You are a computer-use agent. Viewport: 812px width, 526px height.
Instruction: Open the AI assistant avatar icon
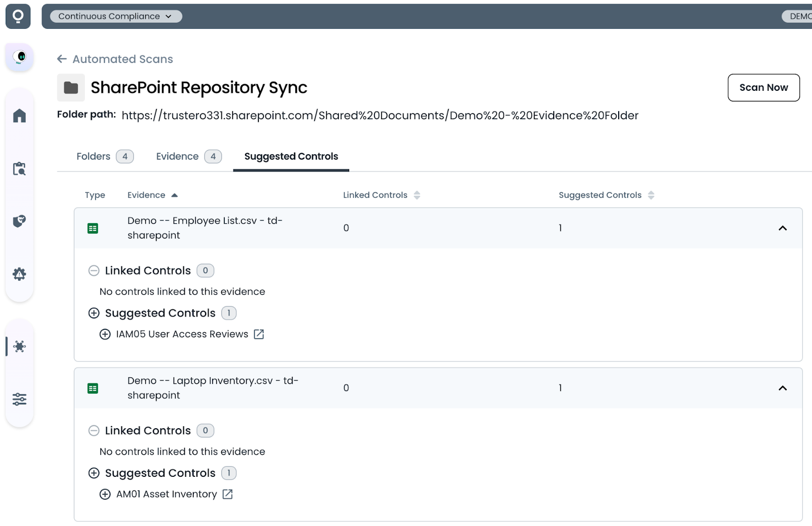click(20, 56)
